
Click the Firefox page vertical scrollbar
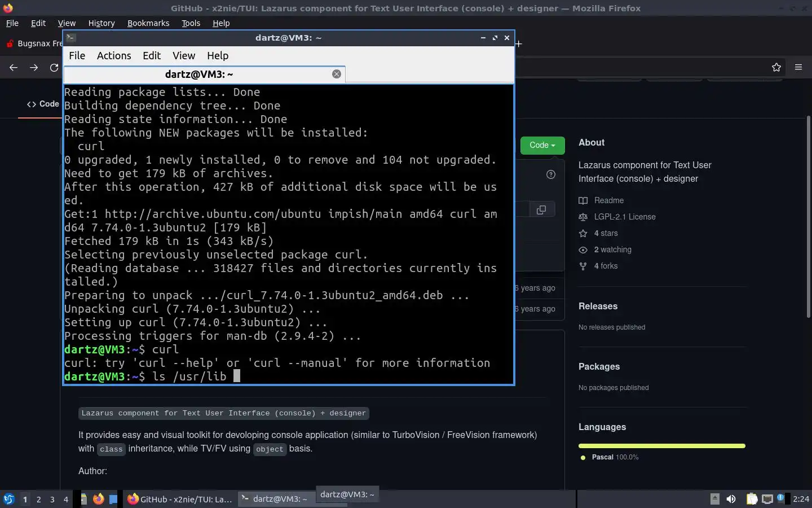809,216
